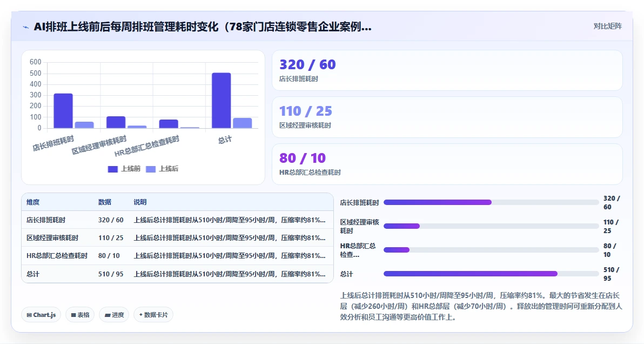
Task: Click the 表格 tag
Action: click(x=80, y=315)
